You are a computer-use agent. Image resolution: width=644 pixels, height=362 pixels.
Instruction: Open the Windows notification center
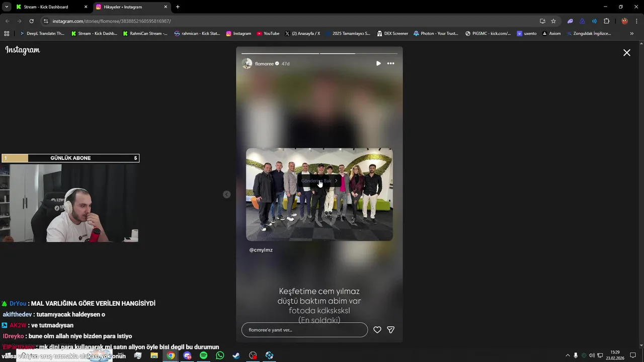pyautogui.click(x=633, y=355)
